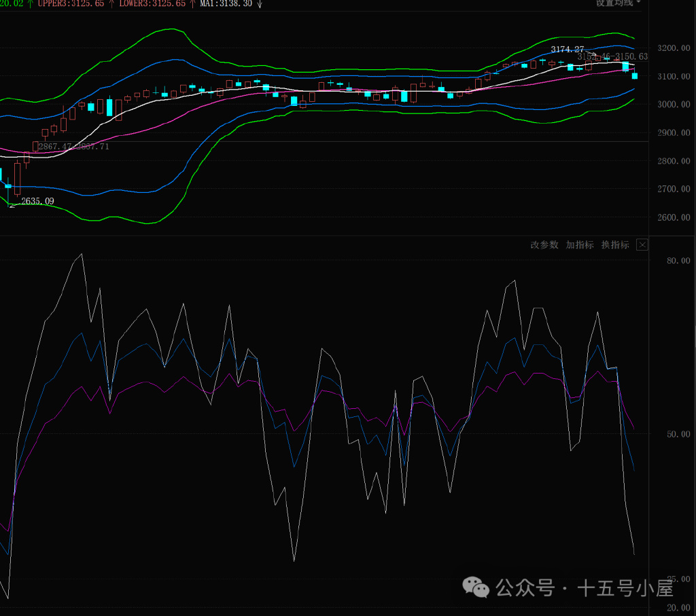Click the 3154.46-3150.63 label near latest candle

612,57
